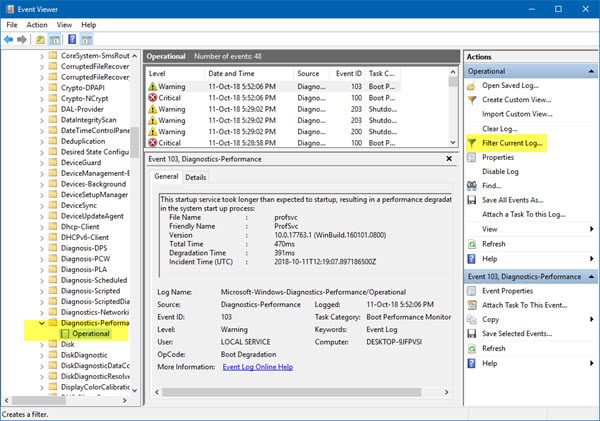The height and width of the screenshot is (421, 600).
Task: Click Disable Log action
Action: click(500, 172)
